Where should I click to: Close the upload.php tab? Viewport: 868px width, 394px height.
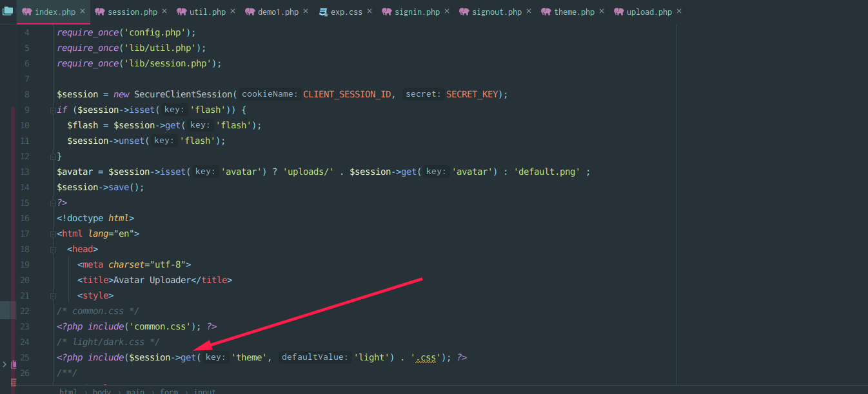coord(679,12)
